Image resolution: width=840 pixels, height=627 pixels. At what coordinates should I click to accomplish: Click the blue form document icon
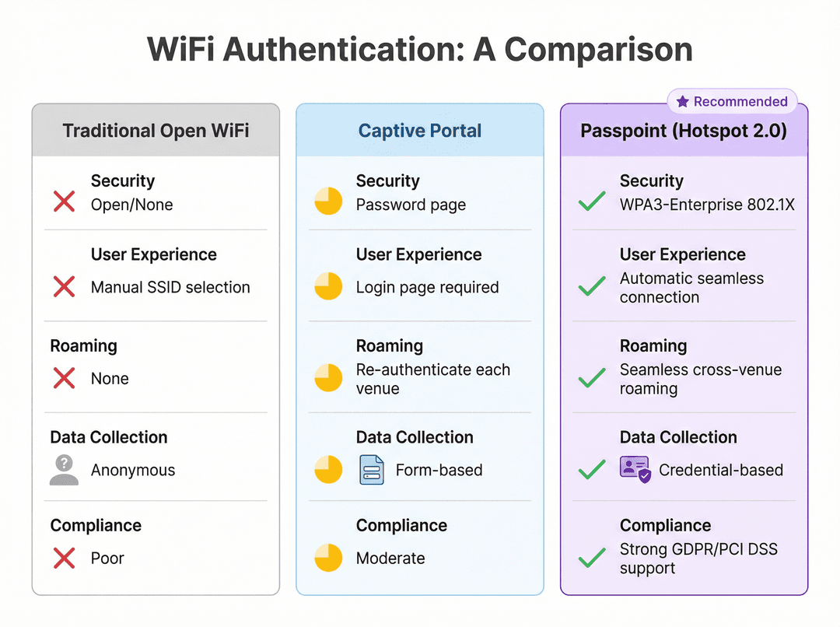[371, 470]
